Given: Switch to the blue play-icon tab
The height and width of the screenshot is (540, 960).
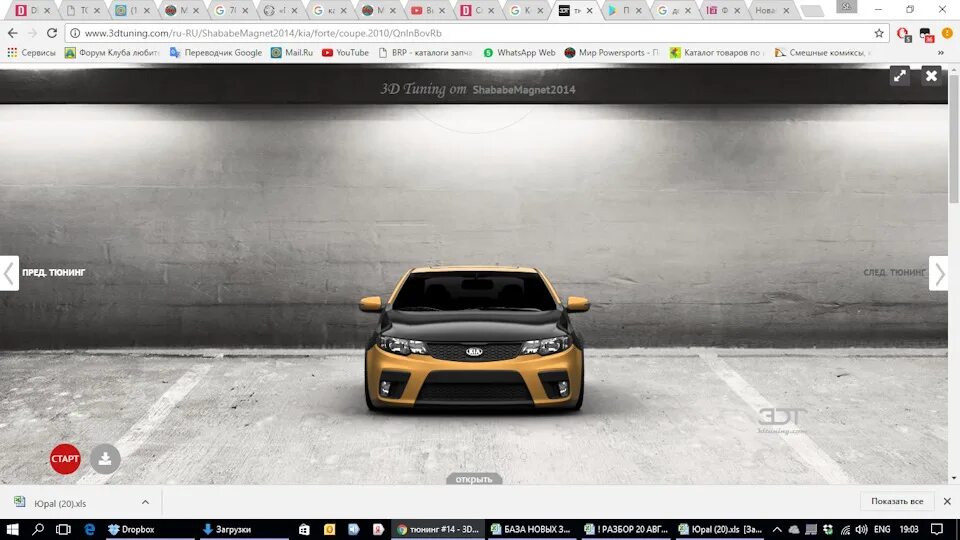Looking at the screenshot, I should pos(624,10).
